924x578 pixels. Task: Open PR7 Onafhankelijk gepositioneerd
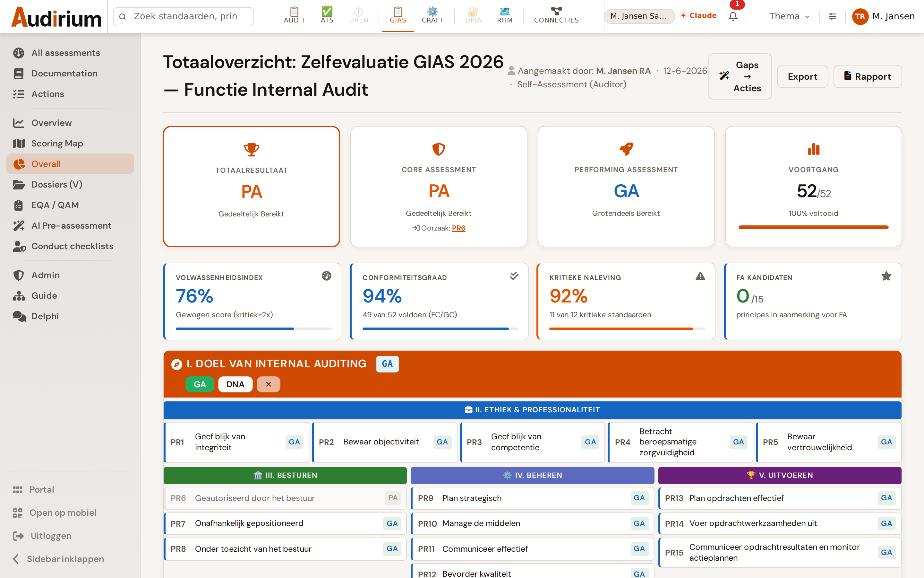pyautogui.click(x=285, y=524)
